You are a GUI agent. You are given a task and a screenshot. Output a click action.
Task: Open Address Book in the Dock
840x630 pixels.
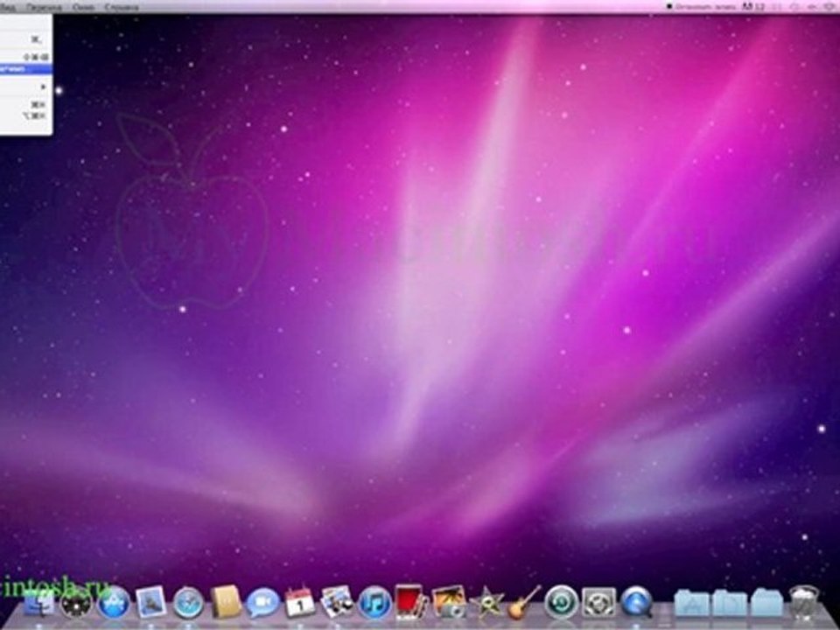click(225, 602)
